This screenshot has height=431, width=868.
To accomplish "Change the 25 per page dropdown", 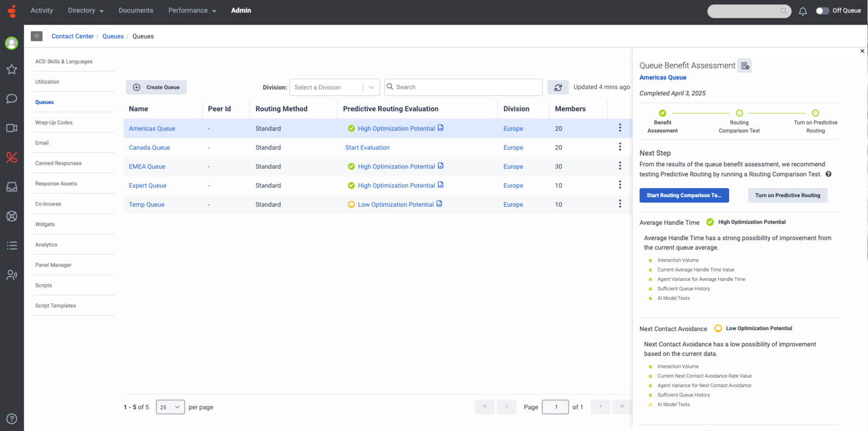I will [x=170, y=407].
